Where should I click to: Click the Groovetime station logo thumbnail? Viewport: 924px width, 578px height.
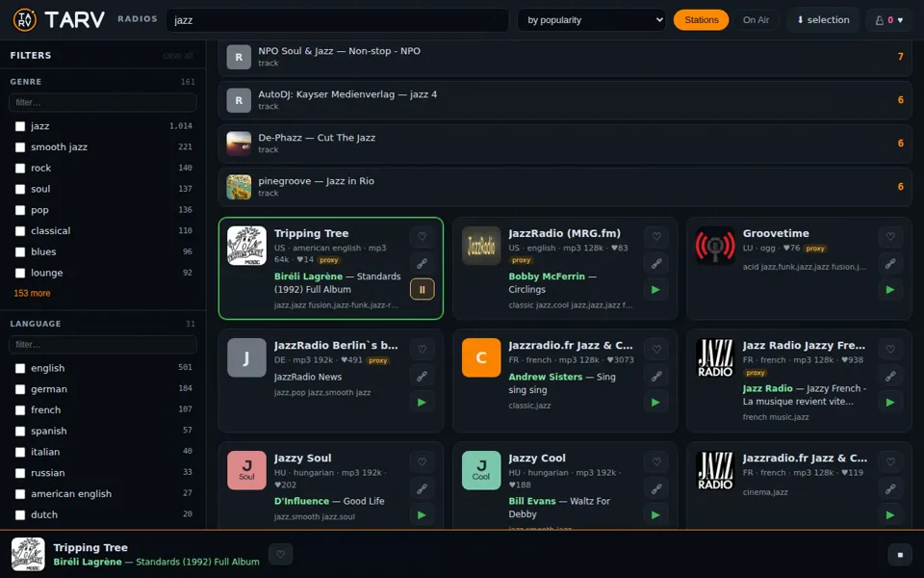(x=715, y=246)
